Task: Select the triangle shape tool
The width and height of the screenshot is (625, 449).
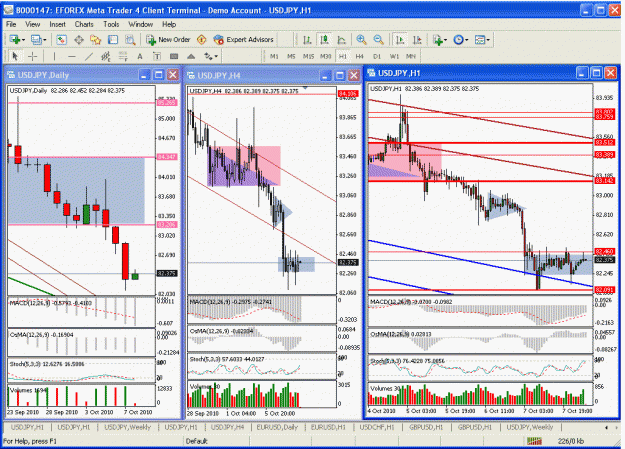Action: 191,56
